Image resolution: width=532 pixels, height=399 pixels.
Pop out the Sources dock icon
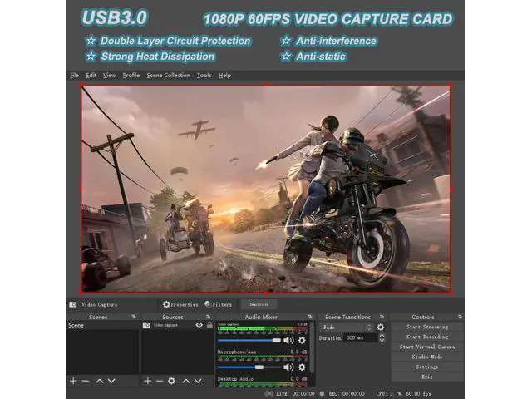[209, 317]
